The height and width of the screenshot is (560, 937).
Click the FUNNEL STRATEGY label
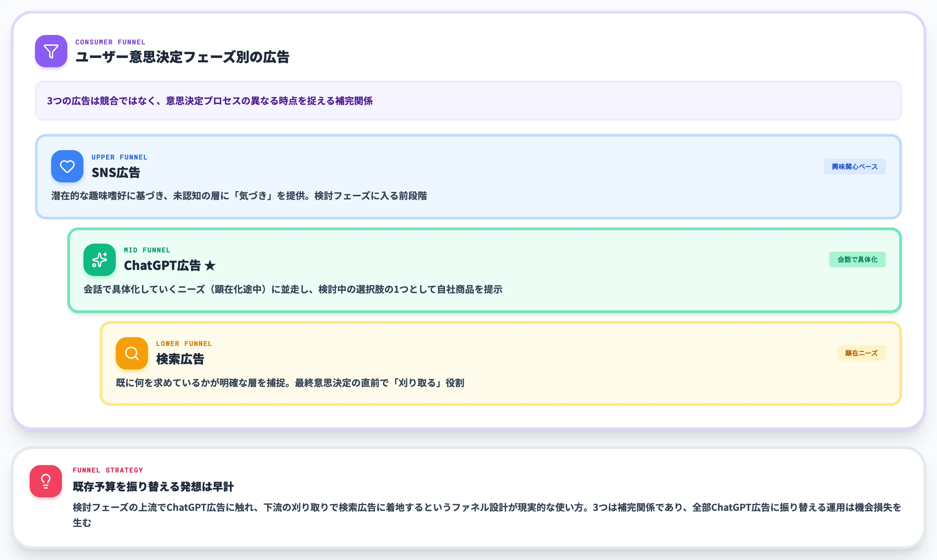(108, 470)
